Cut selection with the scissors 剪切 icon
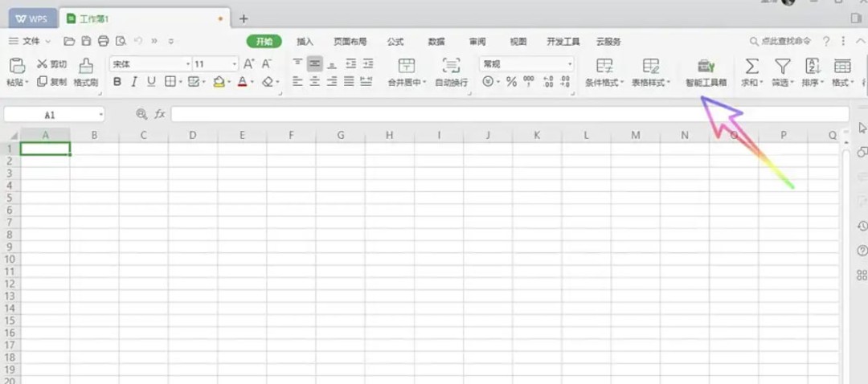Viewport: 868px width, 384px height. tap(52, 64)
